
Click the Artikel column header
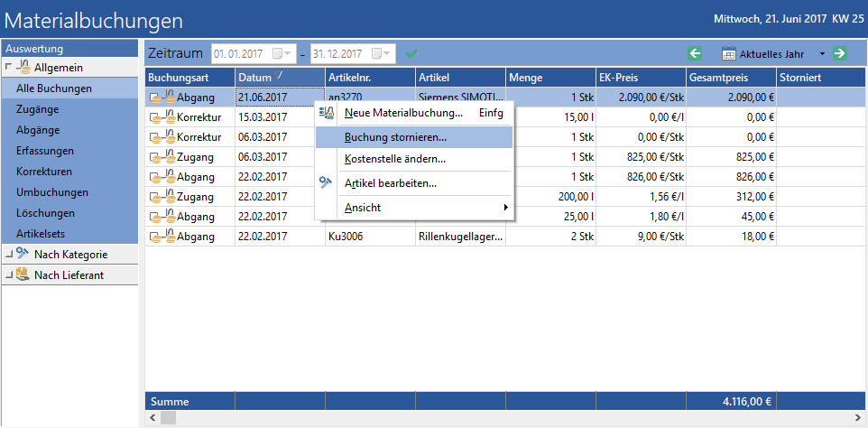460,78
